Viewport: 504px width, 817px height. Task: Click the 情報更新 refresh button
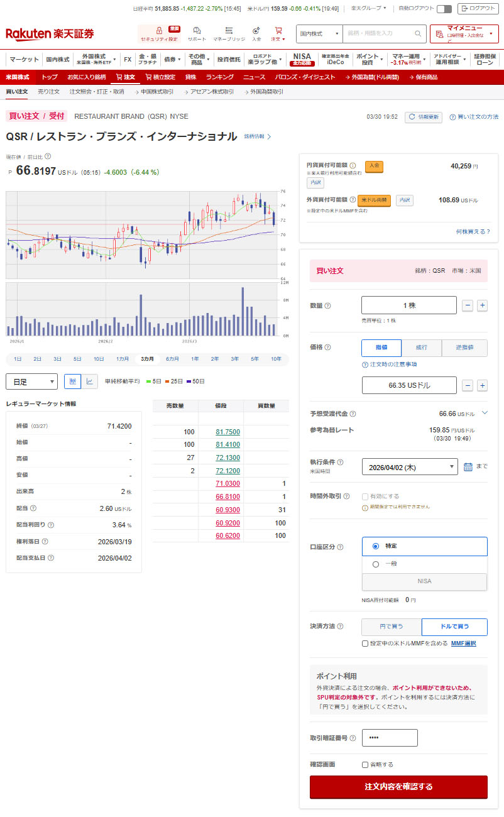pyautogui.click(x=424, y=117)
